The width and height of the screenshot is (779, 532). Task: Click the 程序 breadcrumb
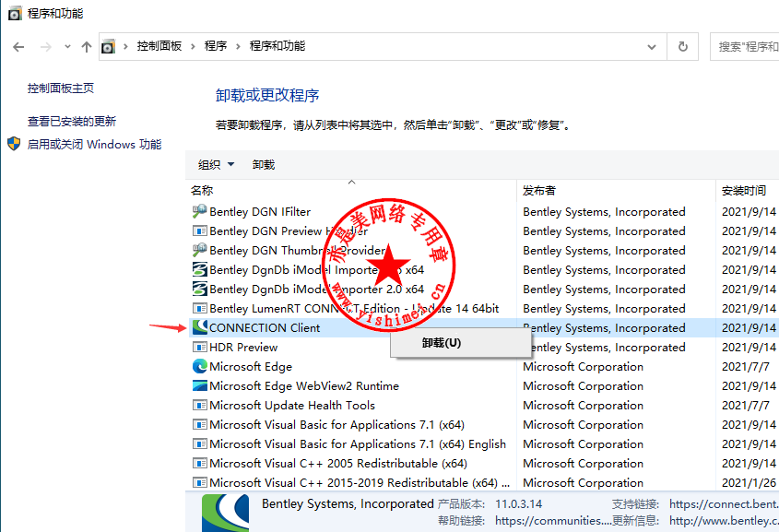pos(216,46)
